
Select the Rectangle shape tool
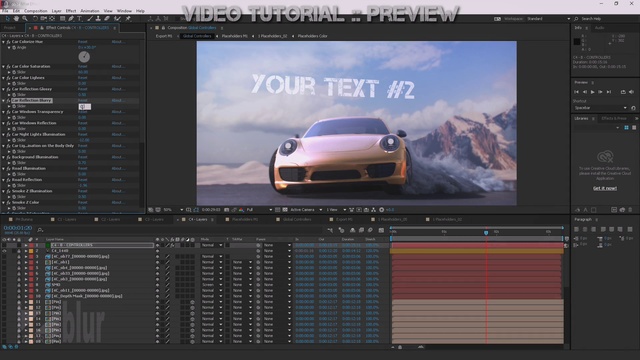tap(62, 18)
